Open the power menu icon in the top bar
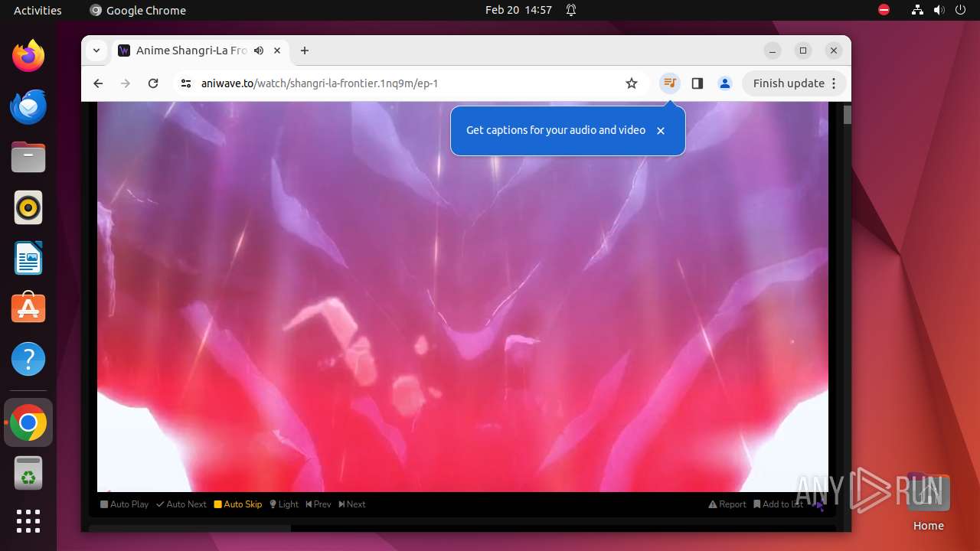Screen dimensions: 980x551 [960, 10]
